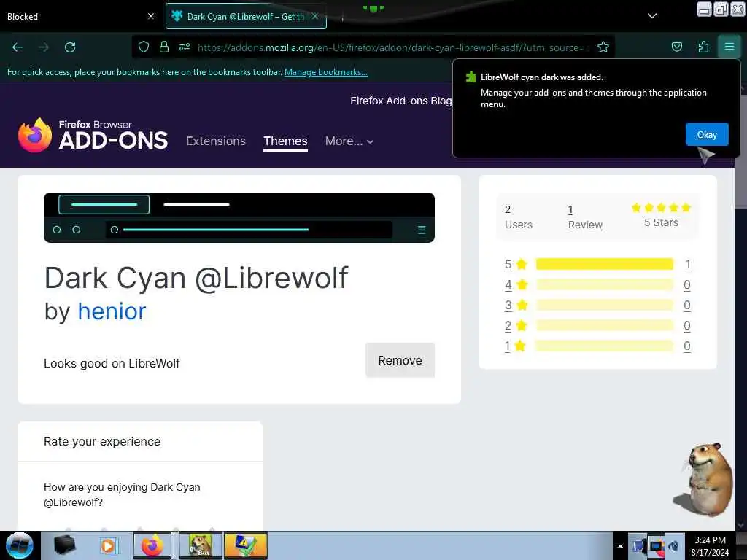747x560 pixels.
Task: Click the 4-star review count 0
Action: (x=687, y=285)
